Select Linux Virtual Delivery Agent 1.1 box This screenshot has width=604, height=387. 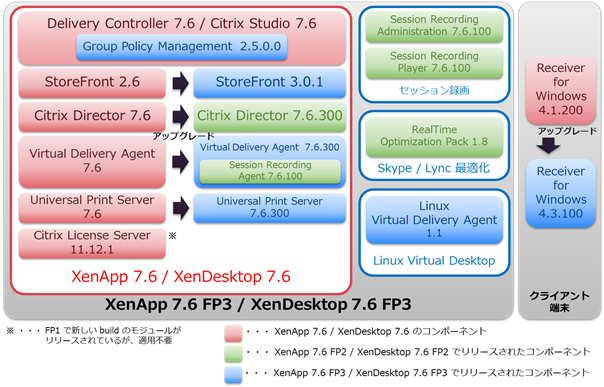pos(434,220)
